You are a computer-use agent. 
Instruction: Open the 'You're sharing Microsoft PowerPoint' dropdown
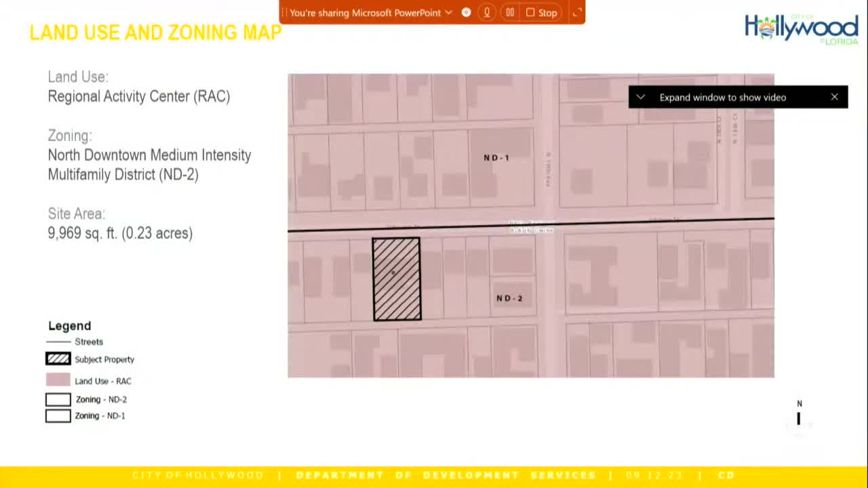(448, 12)
